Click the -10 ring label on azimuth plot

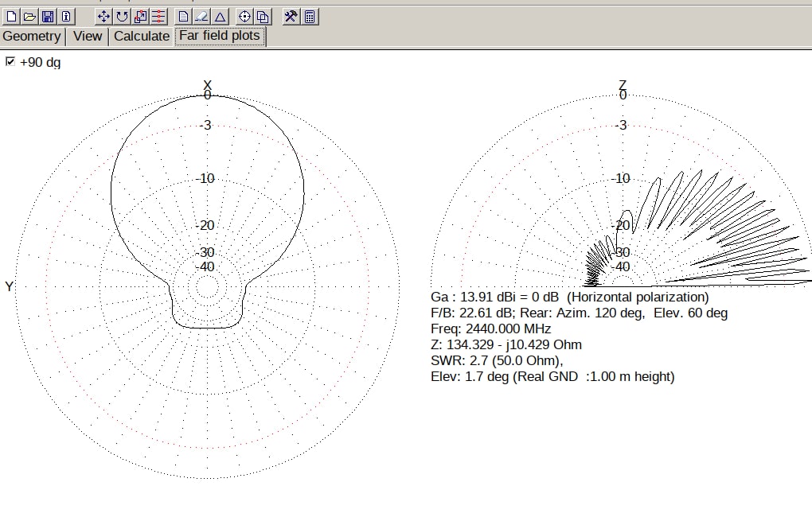(205, 178)
